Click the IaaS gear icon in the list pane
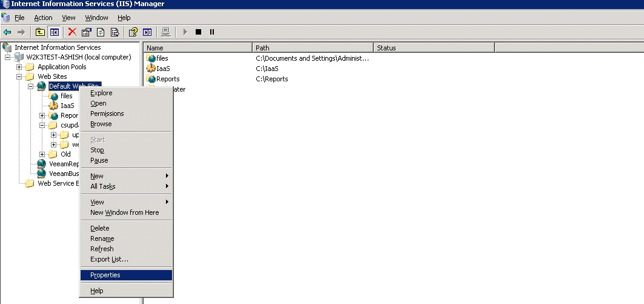Viewport: 644px width, 304px height. tap(151, 69)
